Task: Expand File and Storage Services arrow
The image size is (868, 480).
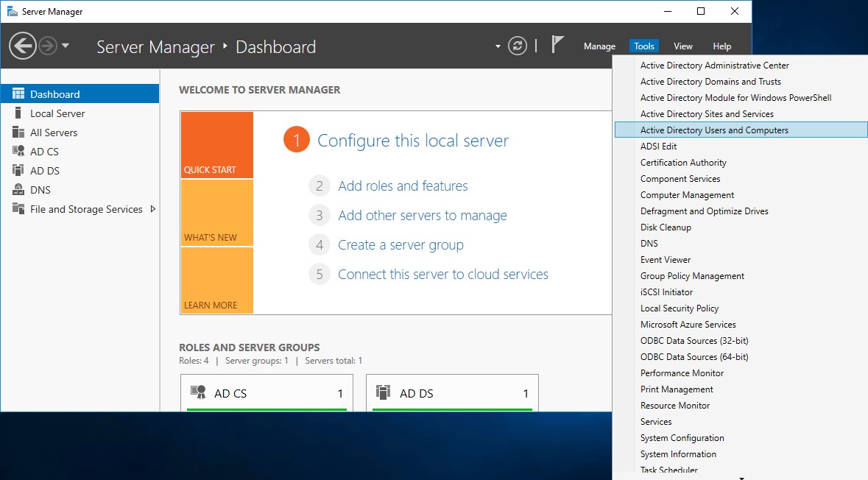Action: pos(153,209)
